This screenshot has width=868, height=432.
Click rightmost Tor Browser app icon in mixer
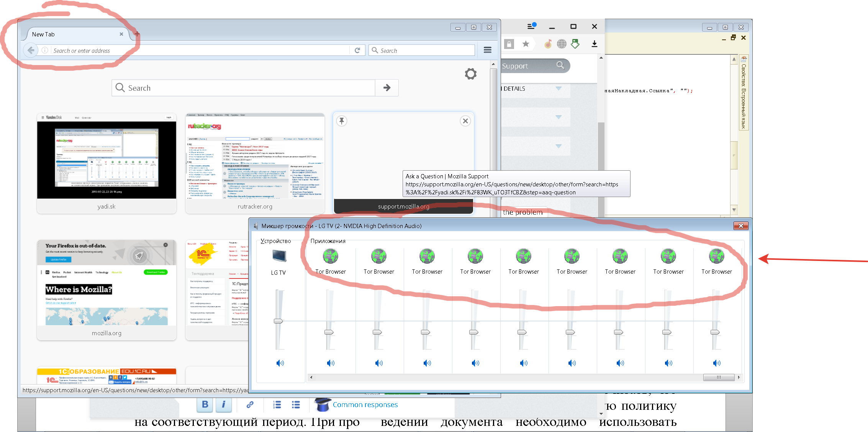(x=716, y=256)
